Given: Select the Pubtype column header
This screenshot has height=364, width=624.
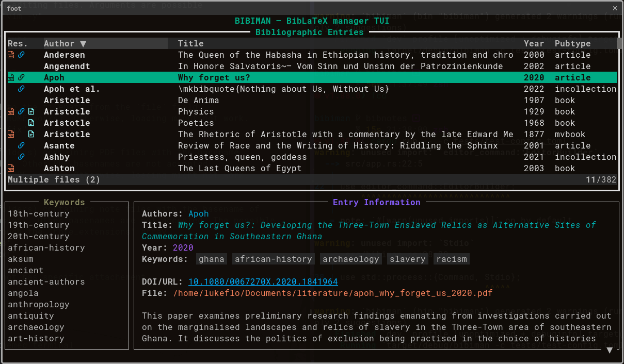Looking at the screenshot, I should [572, 44].
